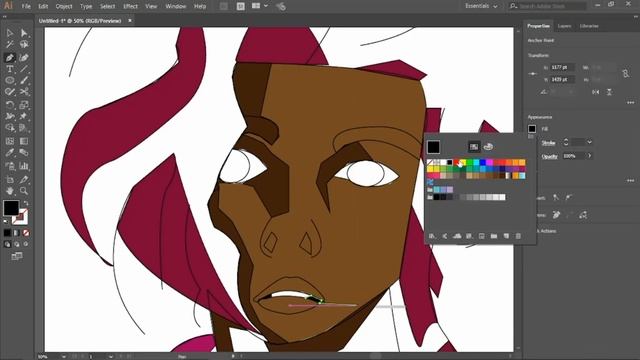Select the Symbol Sprayer tool

pyautogui.click(x=10, y=166)
